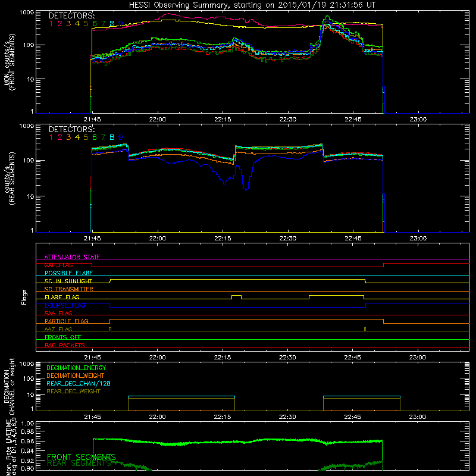Click DETECTORS: label in rear segments plot
476x476 pixels.
point(71,129)
